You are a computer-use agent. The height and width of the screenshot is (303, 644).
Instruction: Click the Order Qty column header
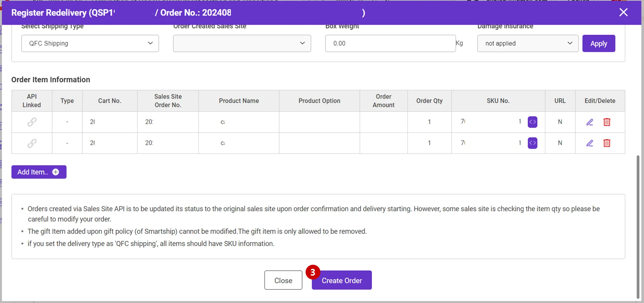tap(429, 101)
